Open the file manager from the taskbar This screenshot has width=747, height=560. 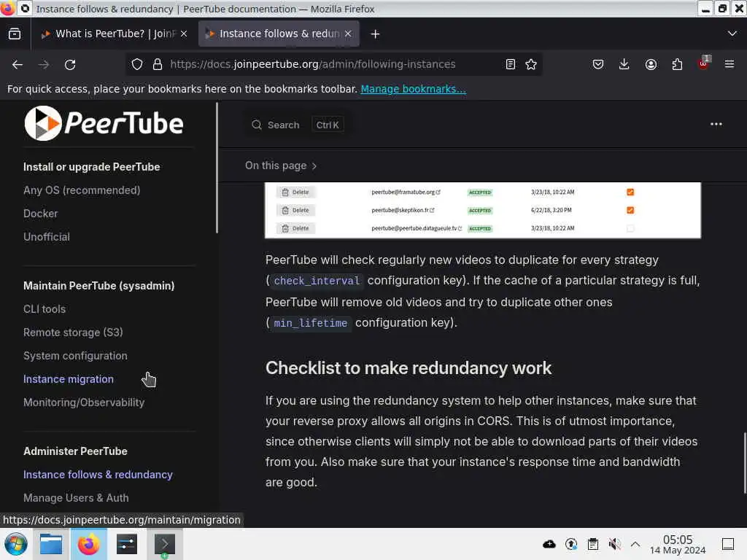(x=51, y=544)
